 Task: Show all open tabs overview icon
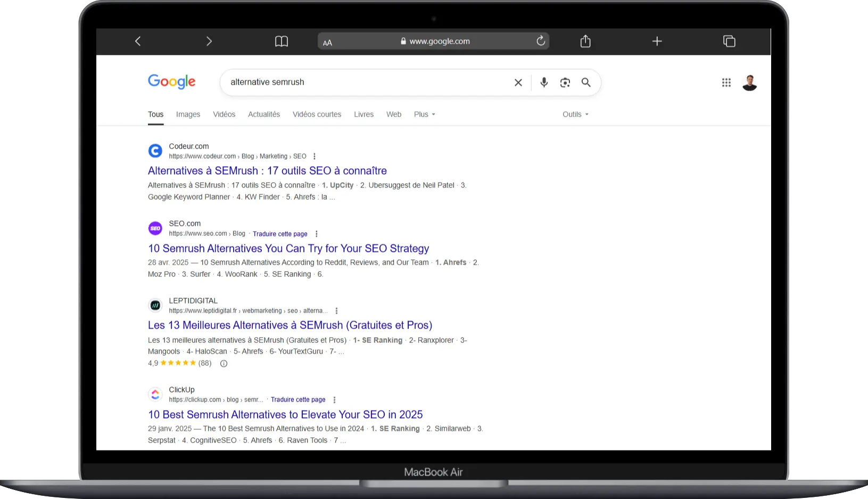(729, 41)
